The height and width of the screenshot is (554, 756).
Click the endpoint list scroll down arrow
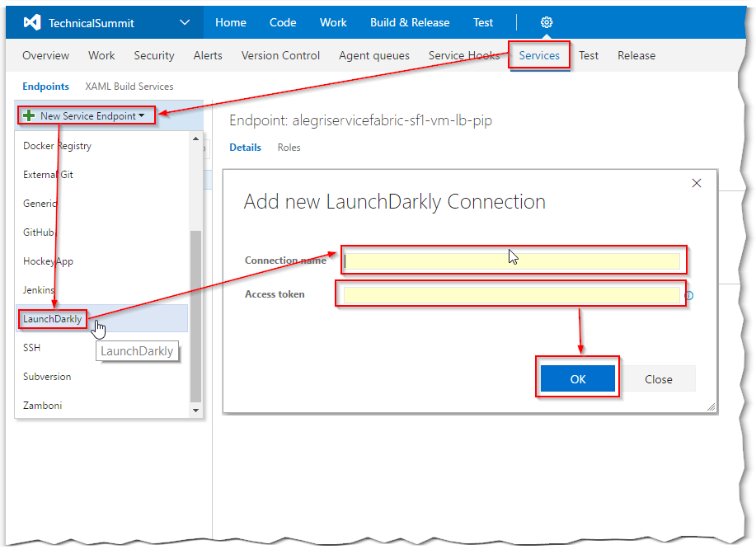point(196,410)
